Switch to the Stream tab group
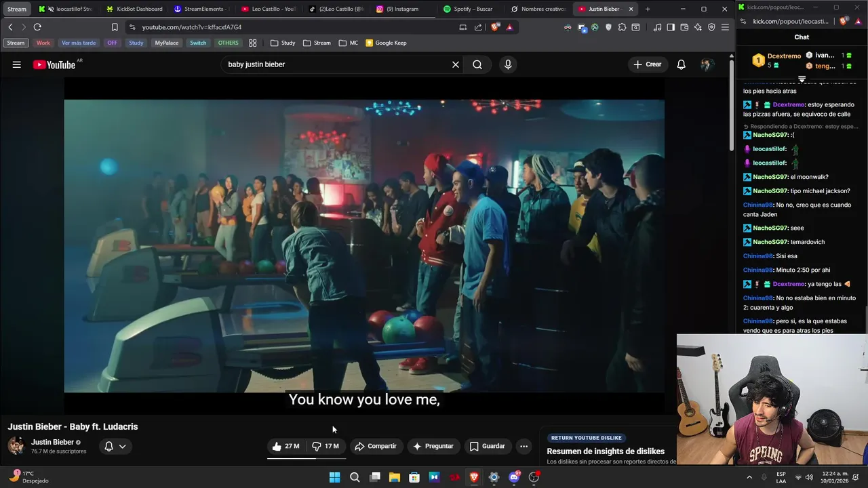 tap(16, 9)
